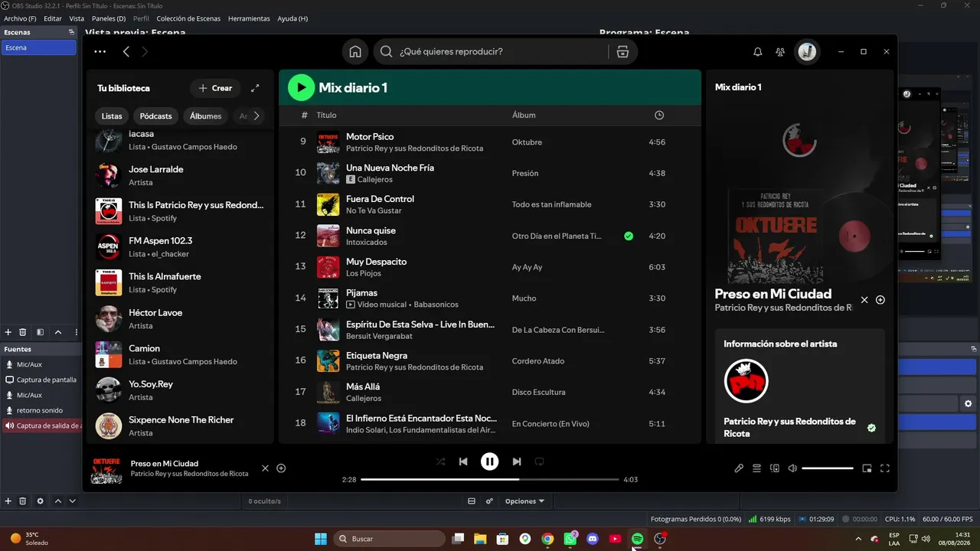
Task: Open Herramientas menu in OBS
Action: [x=249, y=18]
